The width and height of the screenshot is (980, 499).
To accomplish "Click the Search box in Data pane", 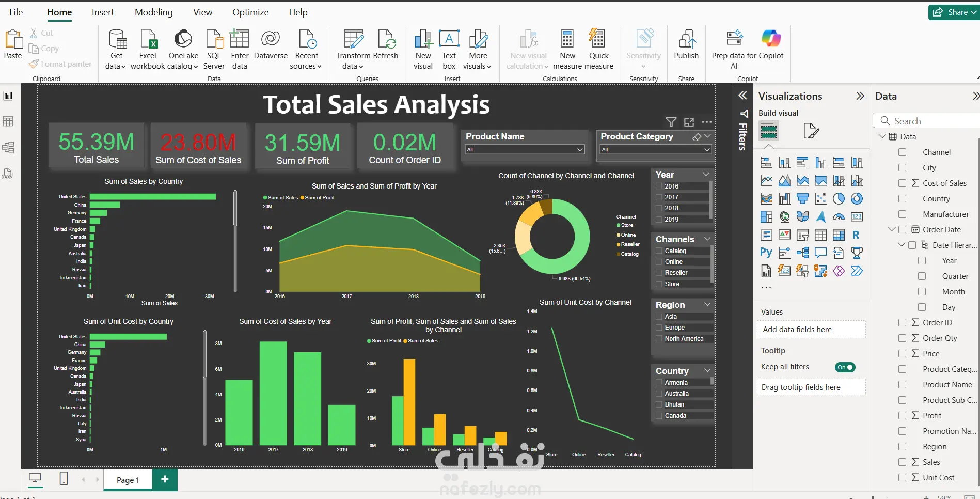I will point(927,121).
